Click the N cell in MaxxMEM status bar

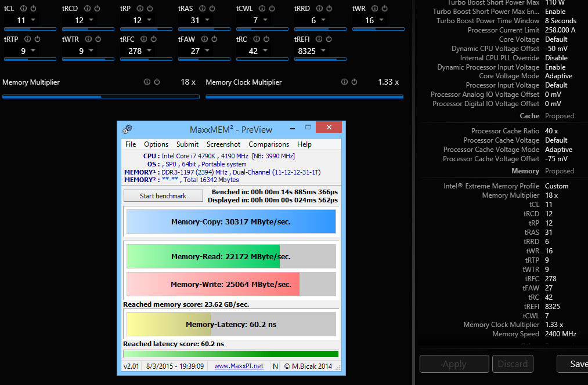(275, 366)
